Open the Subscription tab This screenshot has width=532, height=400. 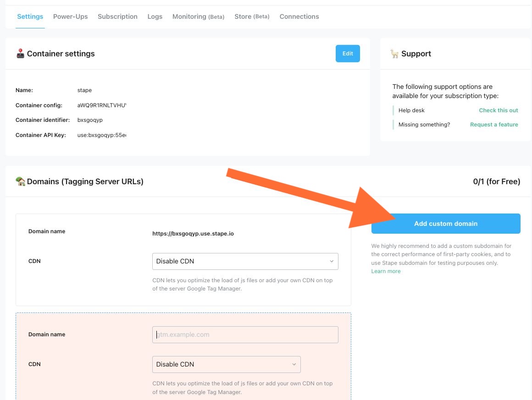(117, 16)
